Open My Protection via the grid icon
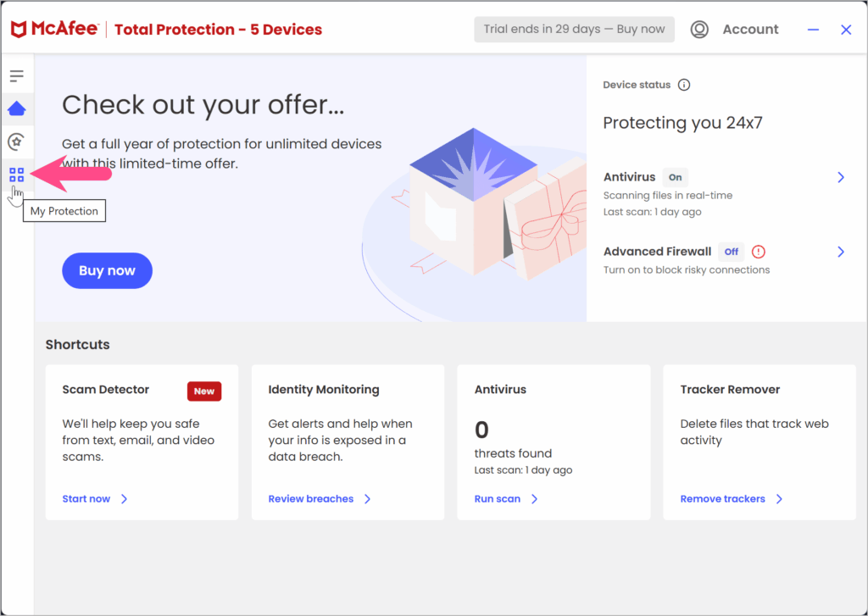The width and height of the screenshot is (868, 616). [x=17, y=175]
